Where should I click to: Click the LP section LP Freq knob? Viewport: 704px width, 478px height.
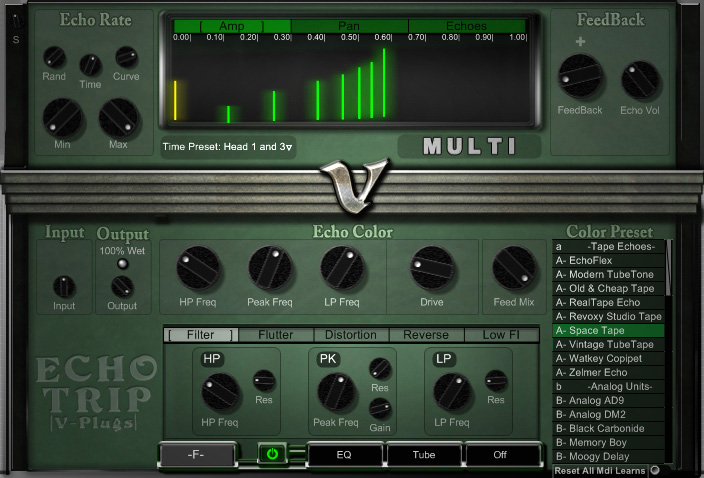click(453, 392)
